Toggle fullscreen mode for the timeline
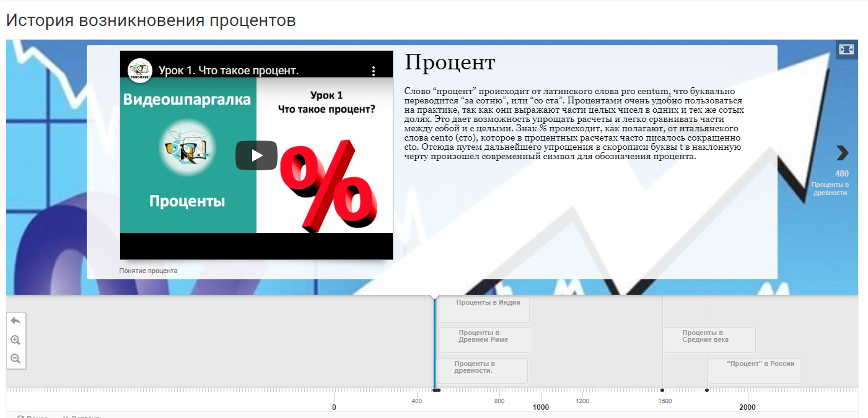Viewport: 868px width, 418px height. (846, 50)
